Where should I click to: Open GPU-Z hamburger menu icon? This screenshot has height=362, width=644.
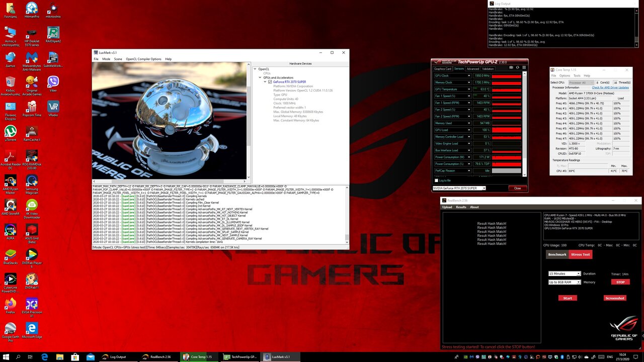click(x=523, y=67)
